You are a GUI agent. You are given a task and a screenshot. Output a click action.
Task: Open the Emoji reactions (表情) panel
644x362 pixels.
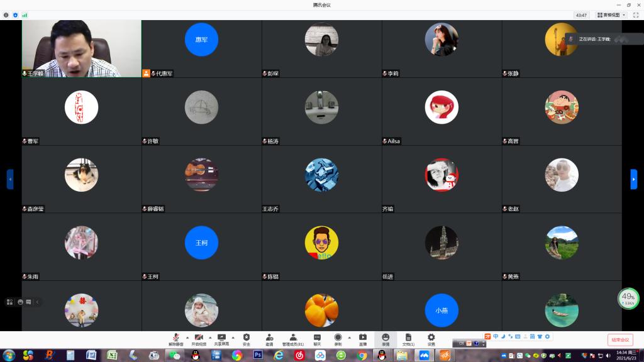(386, 339)
